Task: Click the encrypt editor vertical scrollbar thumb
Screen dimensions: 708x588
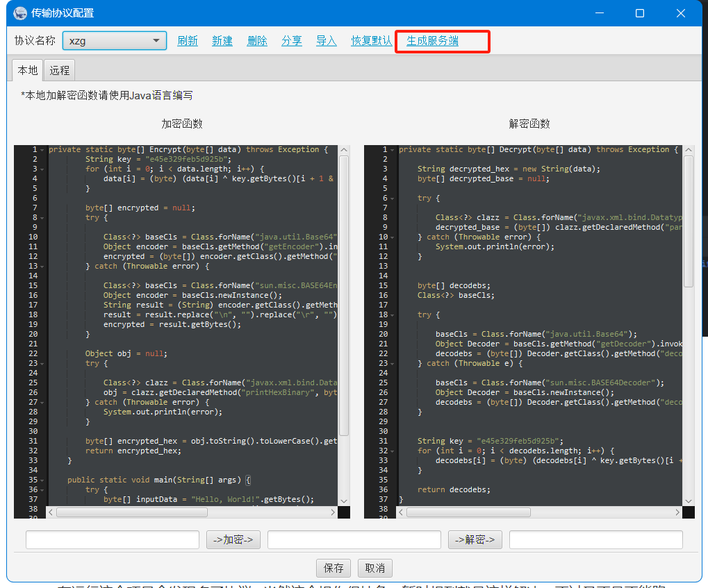Action: (344, 296)
